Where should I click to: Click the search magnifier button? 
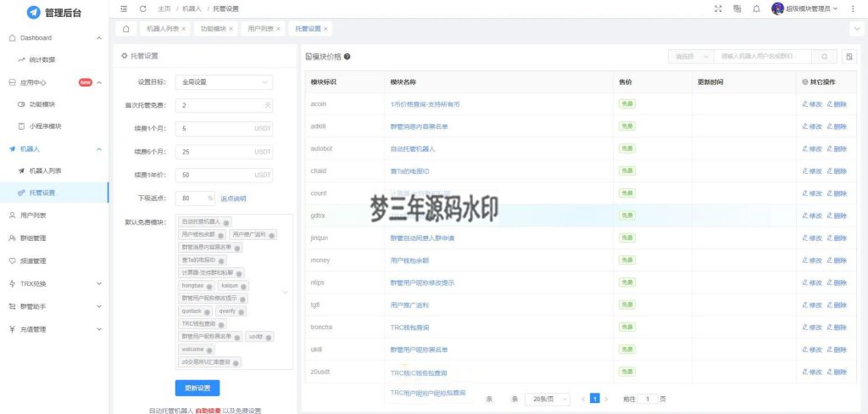(825, 57)
